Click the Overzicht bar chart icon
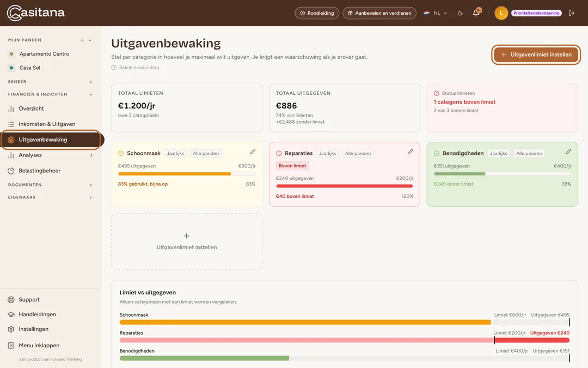This screenshot has height=368, width=588. coord(11,108)
